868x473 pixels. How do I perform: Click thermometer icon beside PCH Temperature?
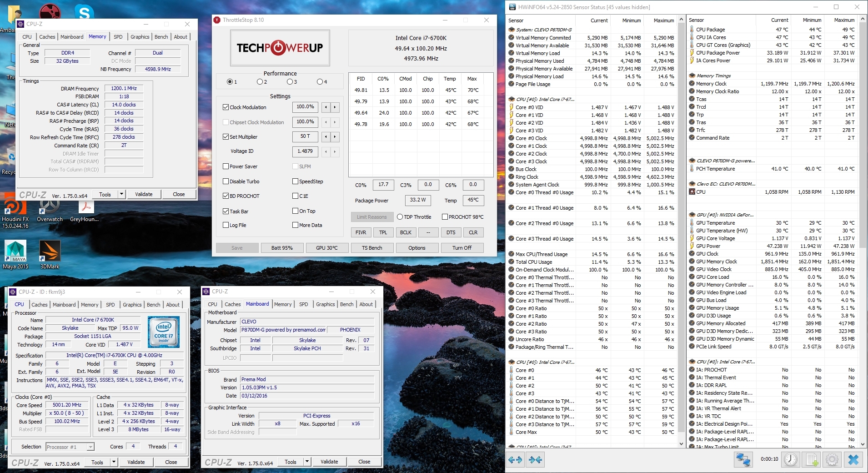point(692,169)
